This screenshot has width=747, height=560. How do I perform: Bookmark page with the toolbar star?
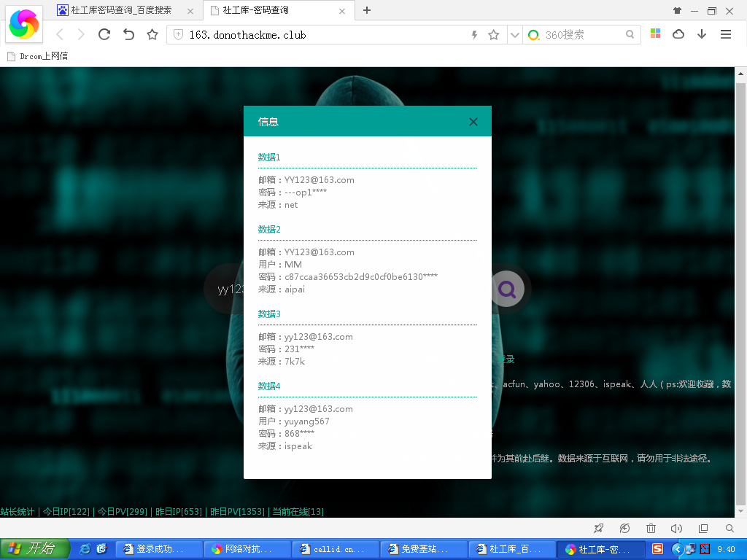(152, 34)
